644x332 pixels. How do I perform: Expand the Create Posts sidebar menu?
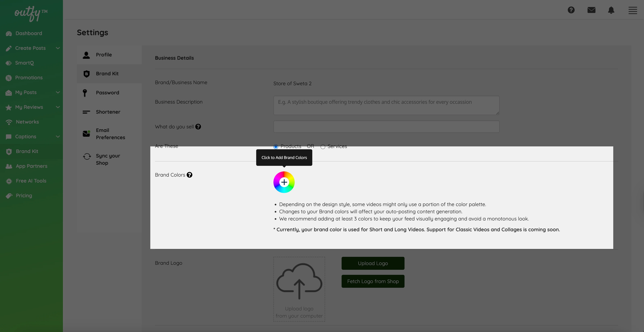pos(58,48)
